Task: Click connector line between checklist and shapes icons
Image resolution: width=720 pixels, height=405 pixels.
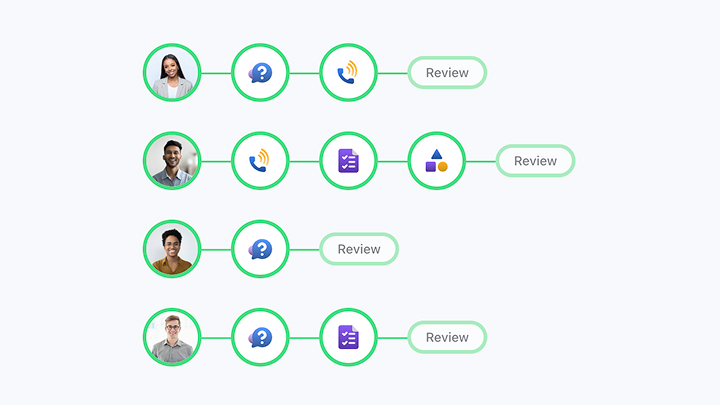Action: point(392,161)
